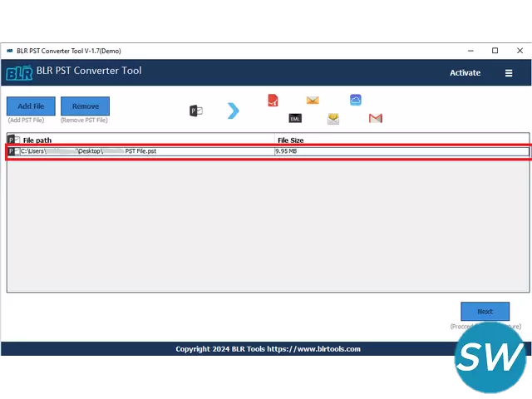Click the File path column header
The width and height of the screenshot is (532, 399).
click(37, 140)
